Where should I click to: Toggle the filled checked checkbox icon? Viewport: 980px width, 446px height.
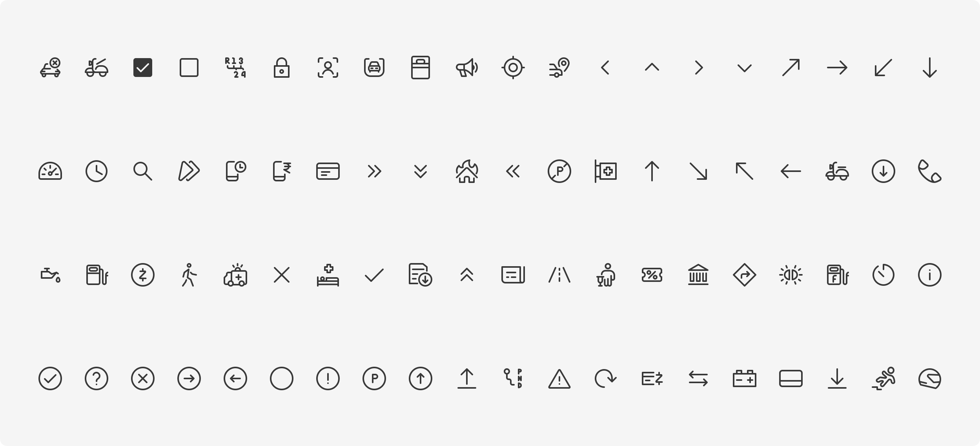[143, 68]
